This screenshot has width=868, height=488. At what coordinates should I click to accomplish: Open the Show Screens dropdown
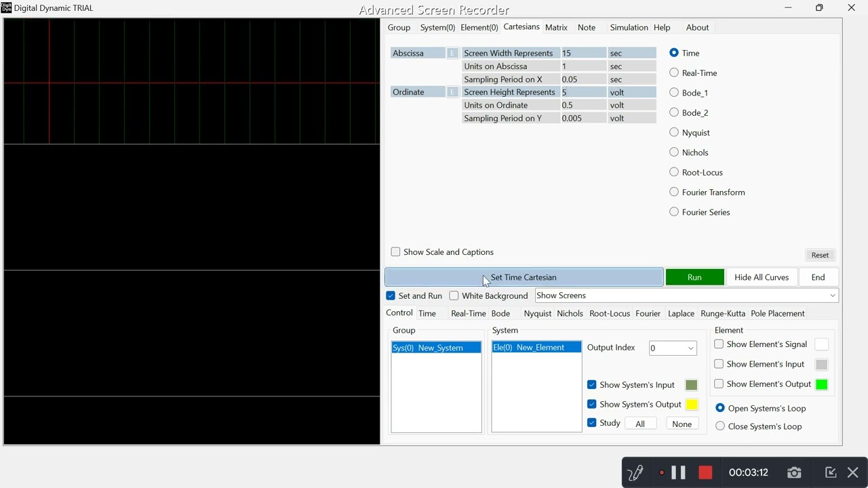pos(686,296)
